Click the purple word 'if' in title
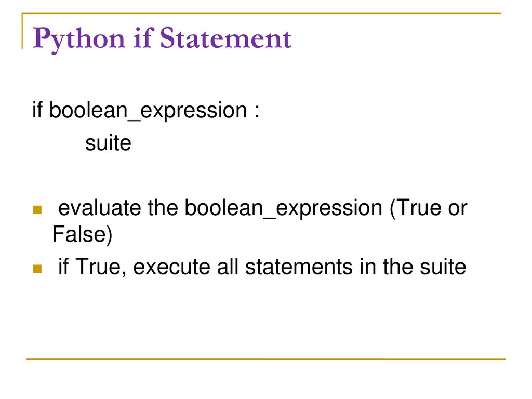This screenshot has width=532, height=399. tap(143, 37)
